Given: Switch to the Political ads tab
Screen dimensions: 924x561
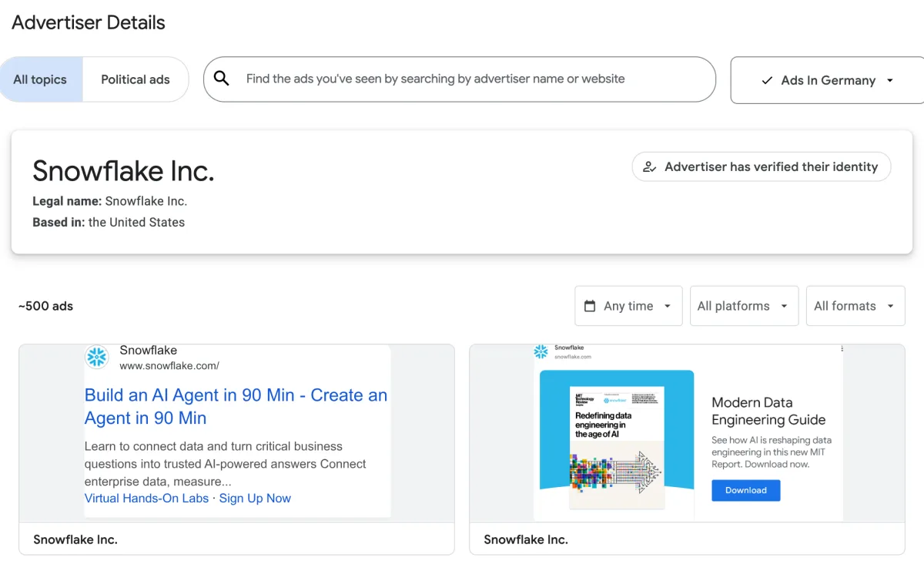Looking at the screenshot, I should (136, 79).
